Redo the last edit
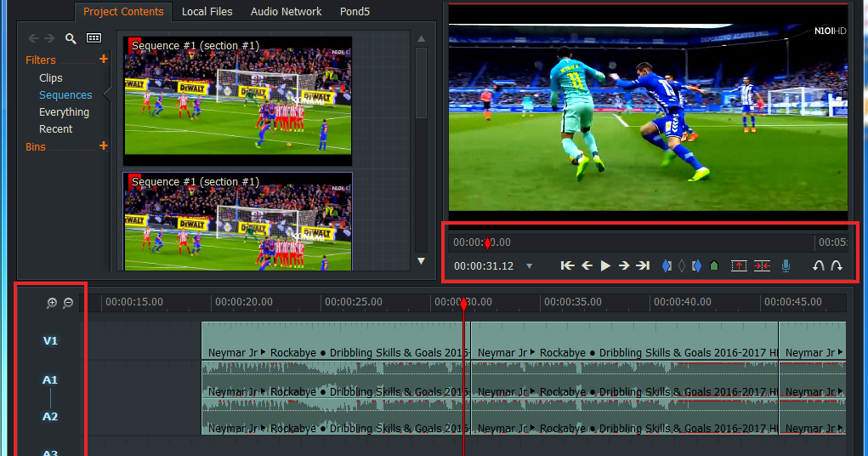The height and width of the screenshot is (456, 868). click(x=837, y=266)
